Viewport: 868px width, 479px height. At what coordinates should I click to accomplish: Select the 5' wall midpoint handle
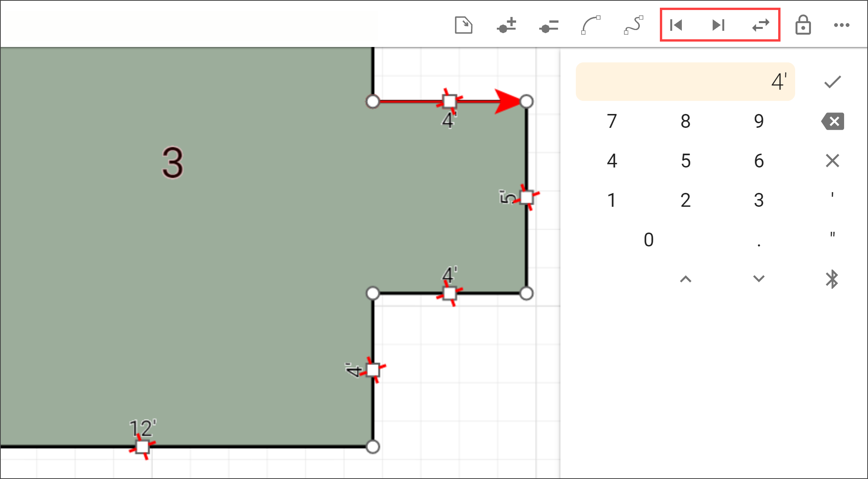tap(526, 198)
